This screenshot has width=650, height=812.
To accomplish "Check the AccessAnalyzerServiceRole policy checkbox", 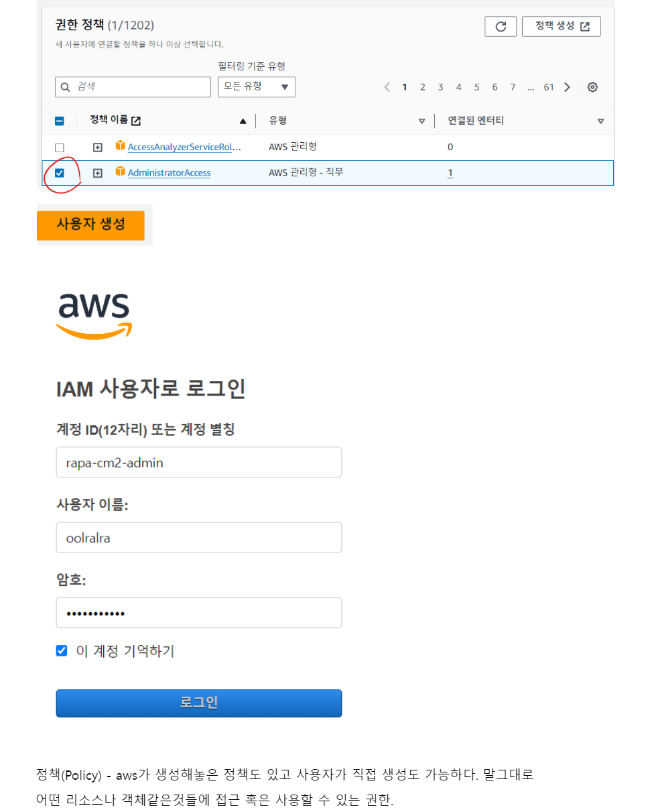I will [x=59, y=148].
